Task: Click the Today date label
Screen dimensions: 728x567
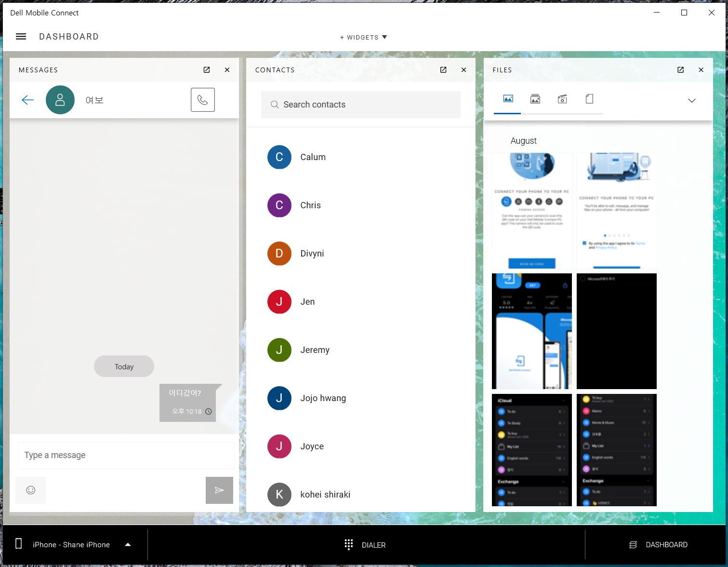Action: [x=124, y=367]
